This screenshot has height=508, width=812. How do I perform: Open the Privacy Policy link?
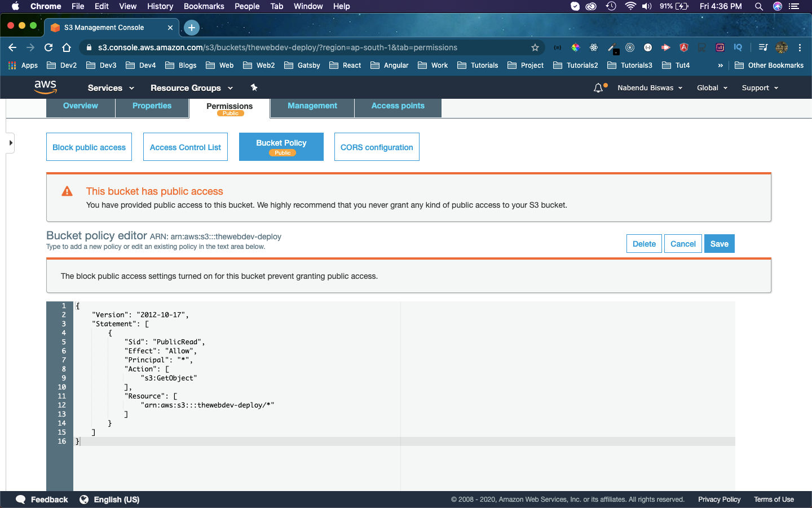tap(720, 500)
